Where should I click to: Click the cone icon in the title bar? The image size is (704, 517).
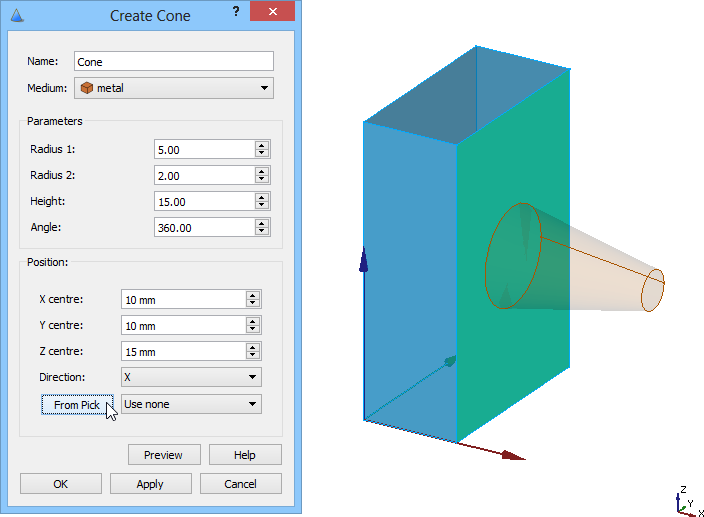click(17, 16)
